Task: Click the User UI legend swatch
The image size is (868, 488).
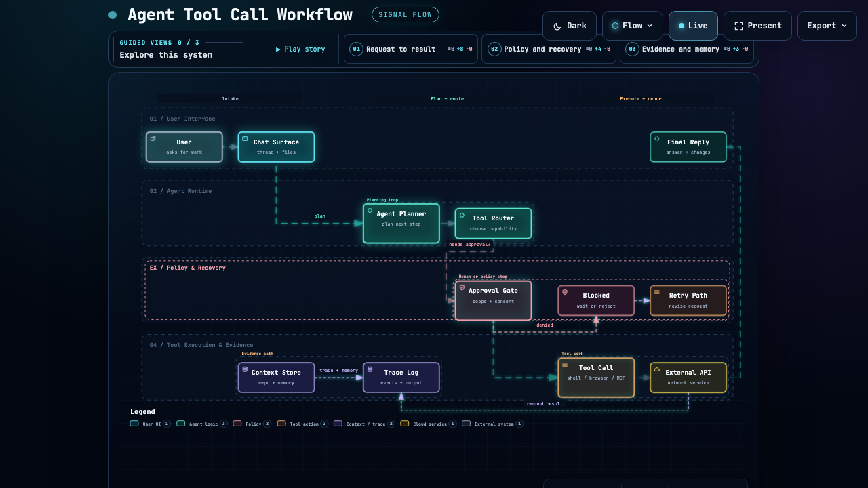Action: [x=134, y=424]
